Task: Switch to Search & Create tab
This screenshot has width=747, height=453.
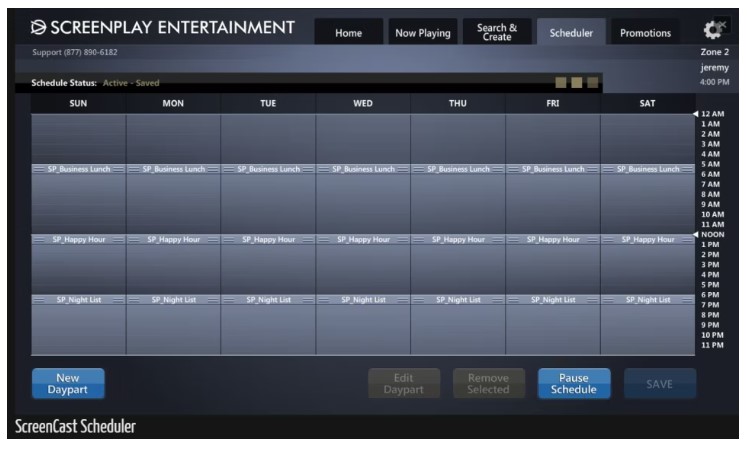Action: click(x=497, y=32)
